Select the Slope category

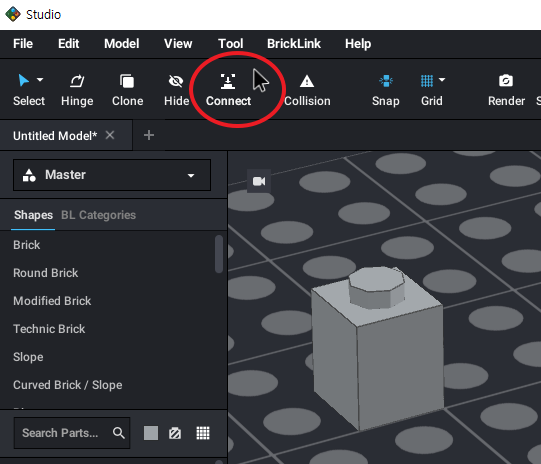click(x=28, y=357)
